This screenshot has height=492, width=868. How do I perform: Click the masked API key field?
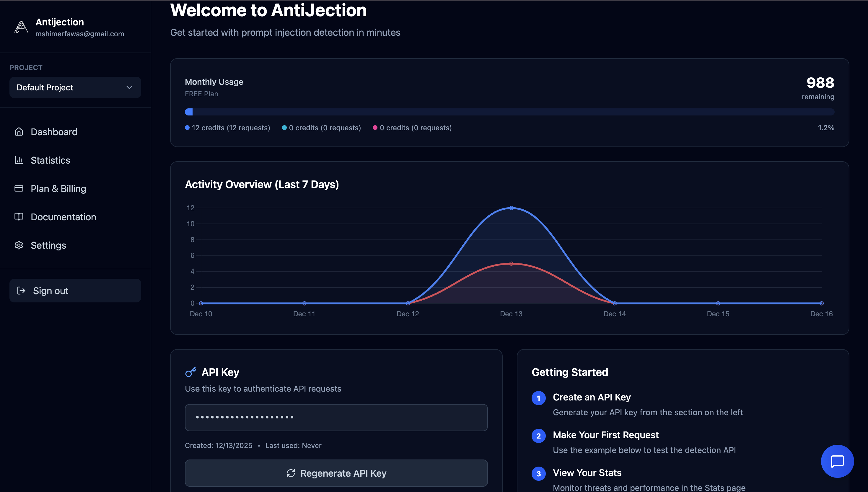336,417
